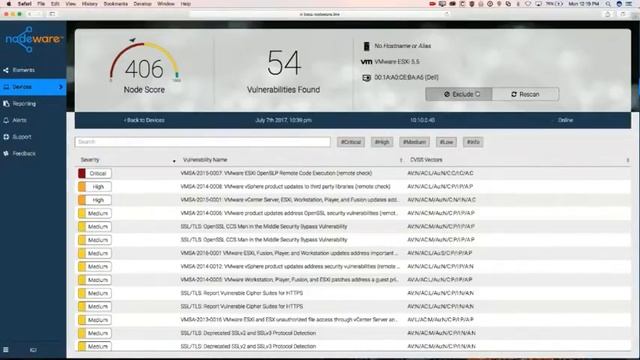
Task: Open Spotlight search magnifier in menu bar
Action: click(608, 4)
